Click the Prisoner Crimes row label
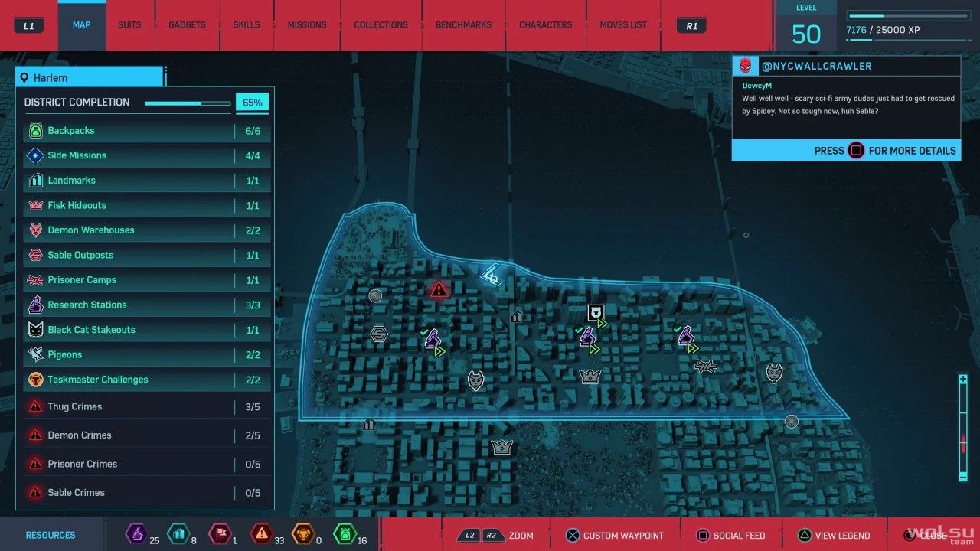 [x=82, y=464]
